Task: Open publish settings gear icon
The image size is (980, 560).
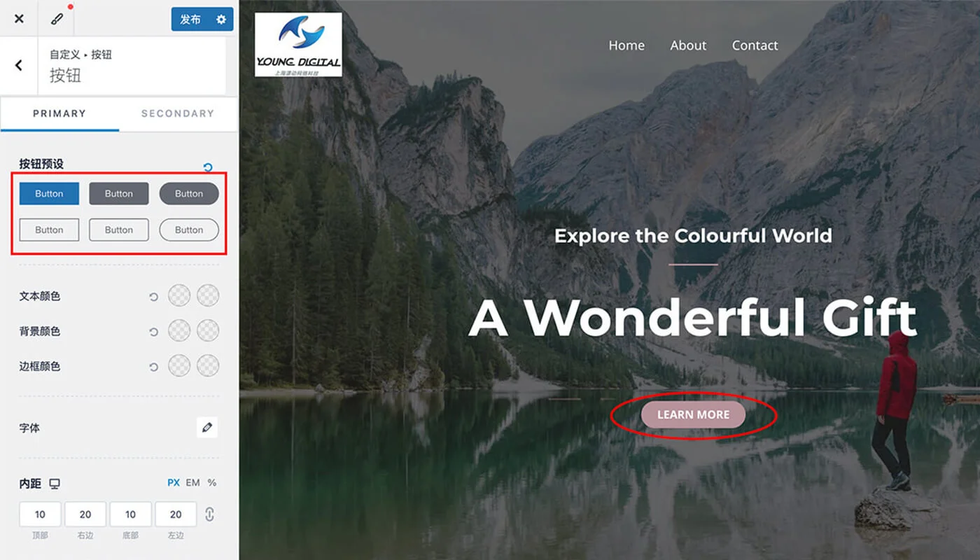Action: (x=221, y=20)
